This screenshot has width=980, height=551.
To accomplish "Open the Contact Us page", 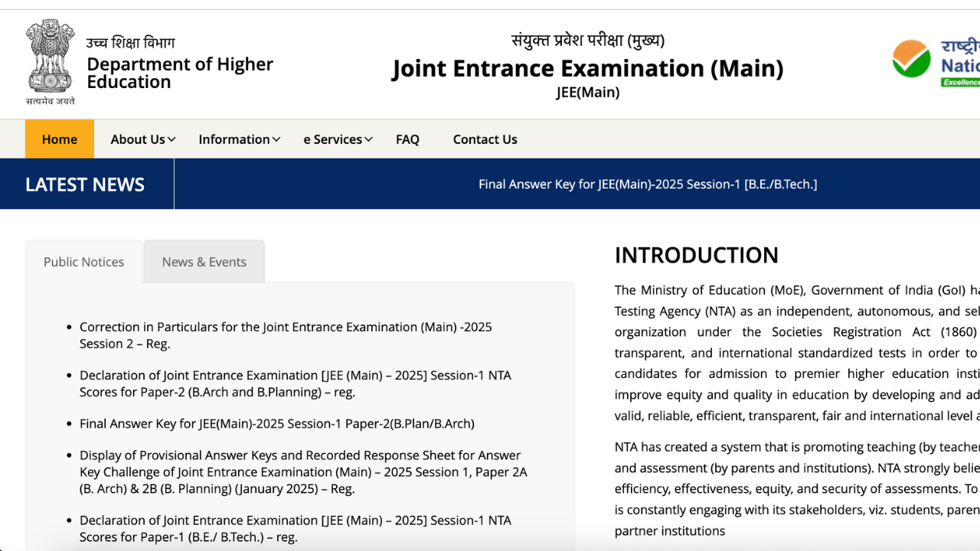I will click(x=485, y=139).
